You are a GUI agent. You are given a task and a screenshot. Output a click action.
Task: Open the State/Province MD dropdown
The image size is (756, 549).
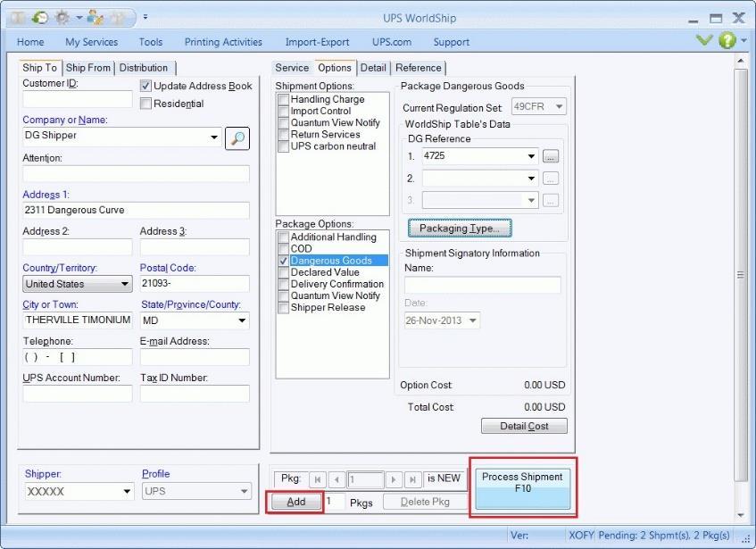tap(242, 320)
